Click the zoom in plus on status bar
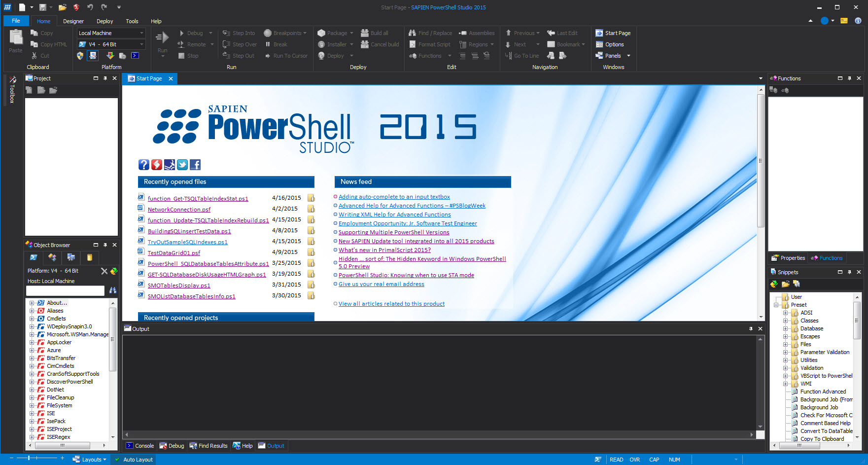The height and width of the screenshot is (465, 868). (x=62, y=458)
